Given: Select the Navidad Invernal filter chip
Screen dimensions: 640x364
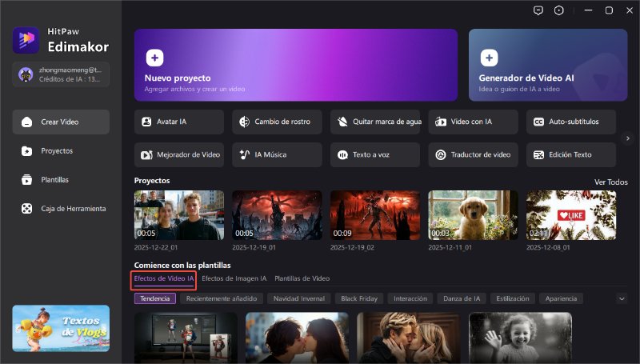Looking at the screenshot, I should tap(299, 298).
